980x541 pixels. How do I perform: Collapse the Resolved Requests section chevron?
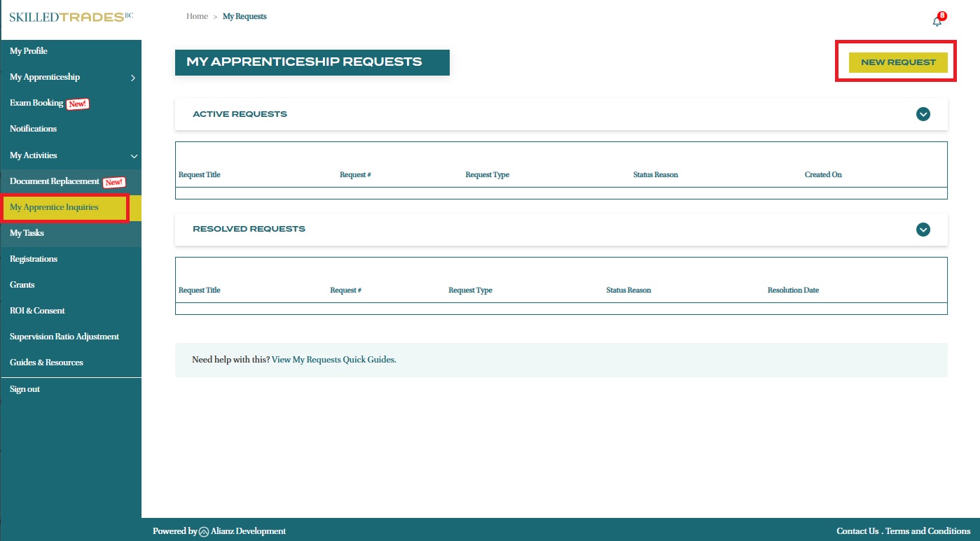[923, 229]
